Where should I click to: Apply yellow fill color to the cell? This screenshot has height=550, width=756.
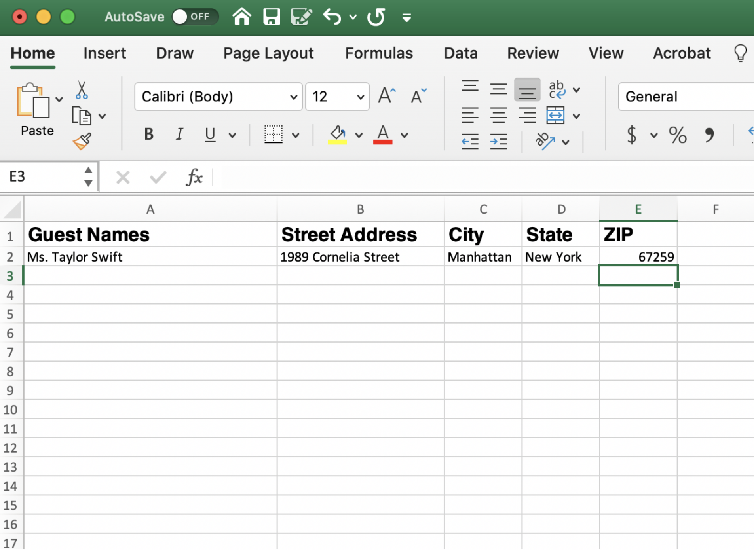coord(337,135)
